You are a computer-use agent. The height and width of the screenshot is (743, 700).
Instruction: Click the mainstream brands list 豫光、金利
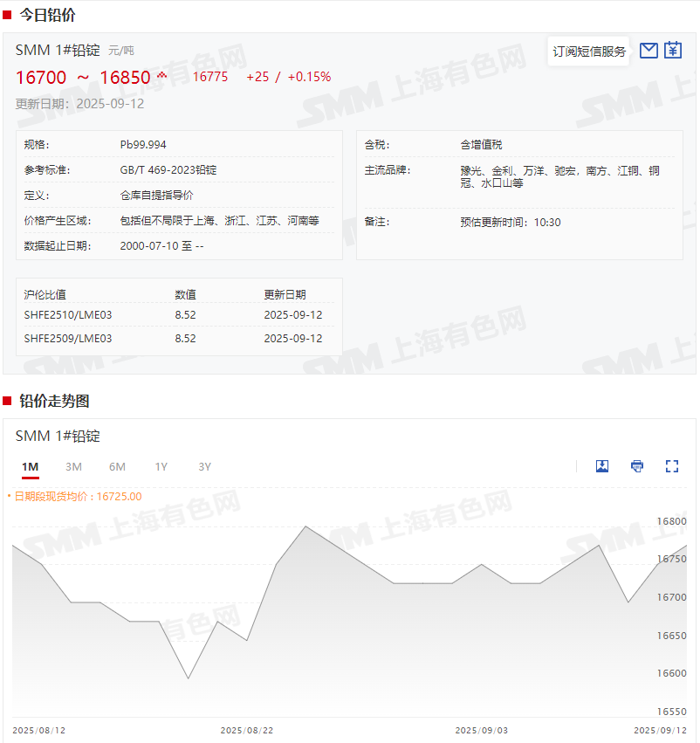coord(559,176)
